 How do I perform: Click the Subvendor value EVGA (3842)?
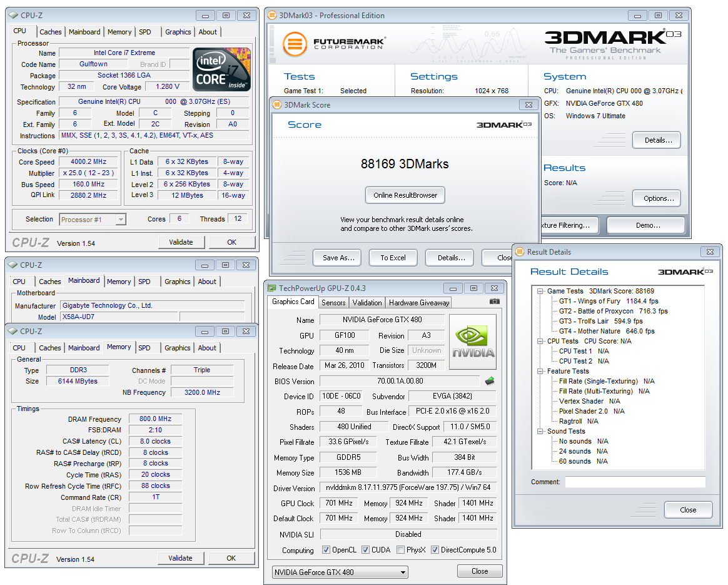tap(452, 396)
